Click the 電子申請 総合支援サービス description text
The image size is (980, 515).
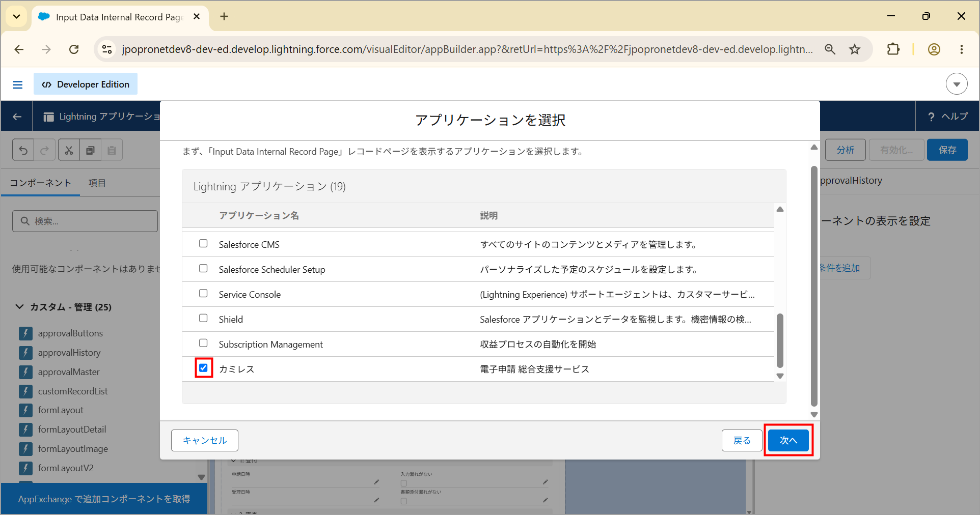click(535, 369)
